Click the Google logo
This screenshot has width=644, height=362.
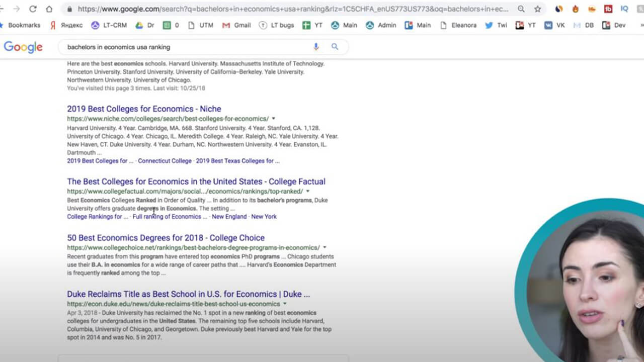click(23, 47)
